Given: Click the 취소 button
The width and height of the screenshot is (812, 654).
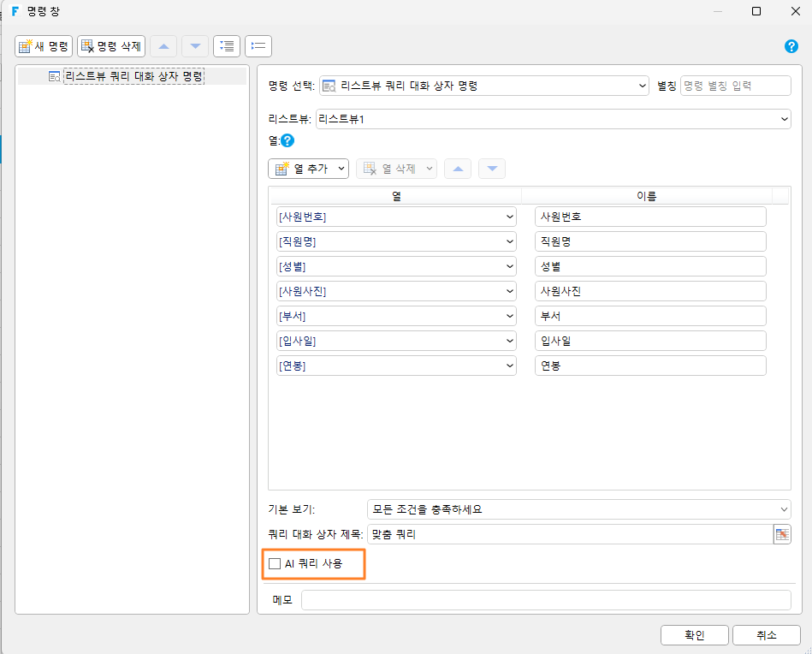Looking at the screenshot, I should pyautogui.click(x=767, y=635).
